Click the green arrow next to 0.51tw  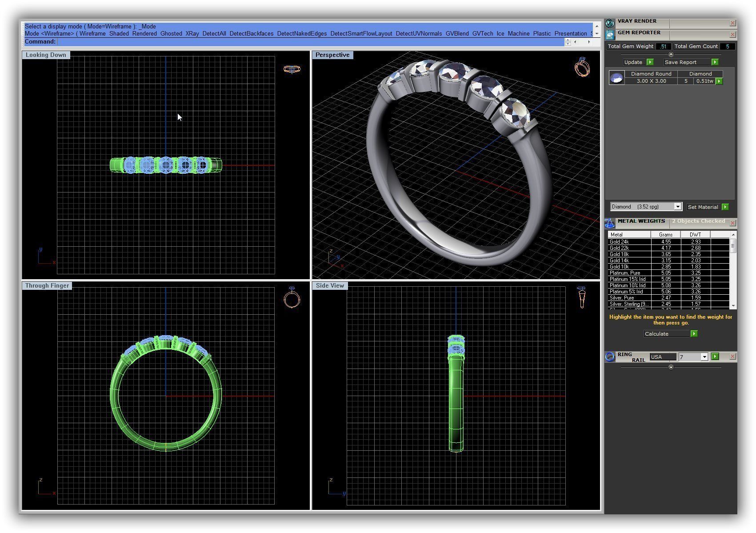tap(719, 81)
